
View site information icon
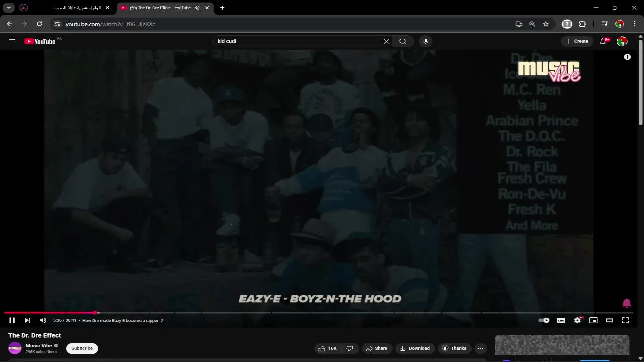[57, 24]
